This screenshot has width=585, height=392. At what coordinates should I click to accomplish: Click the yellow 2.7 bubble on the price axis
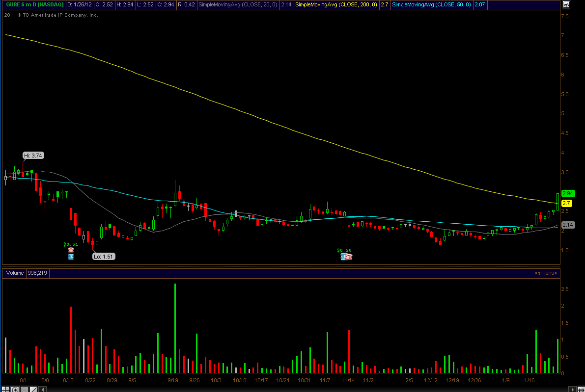pos(566,203)
